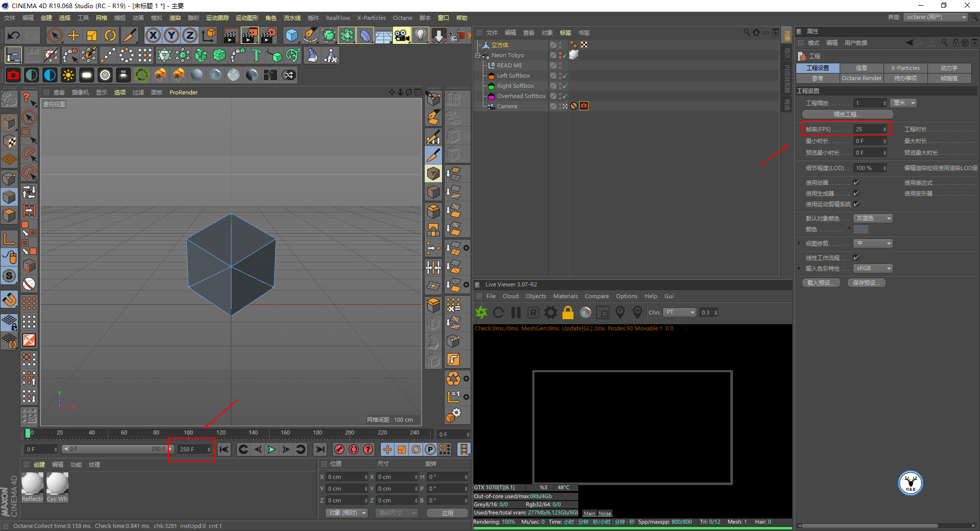The height and width of the screenshot is (531, 980).
Task: Open the Chn PT channel dropdown
Action: (x=680, y=312)
